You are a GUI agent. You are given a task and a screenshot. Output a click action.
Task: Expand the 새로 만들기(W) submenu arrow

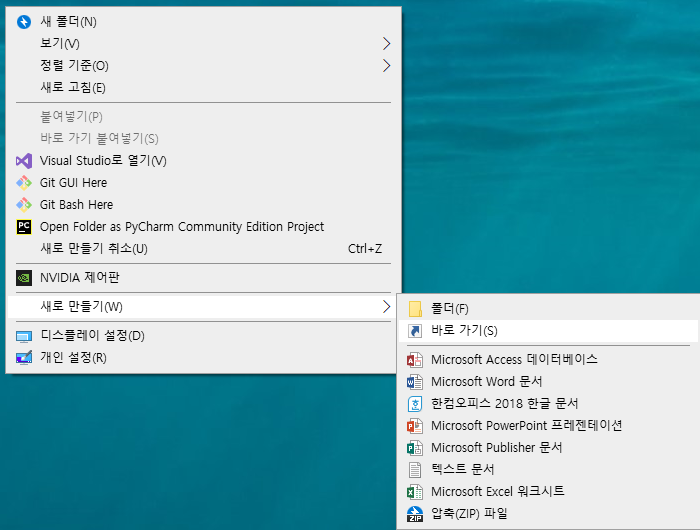(x=387, y=307)
